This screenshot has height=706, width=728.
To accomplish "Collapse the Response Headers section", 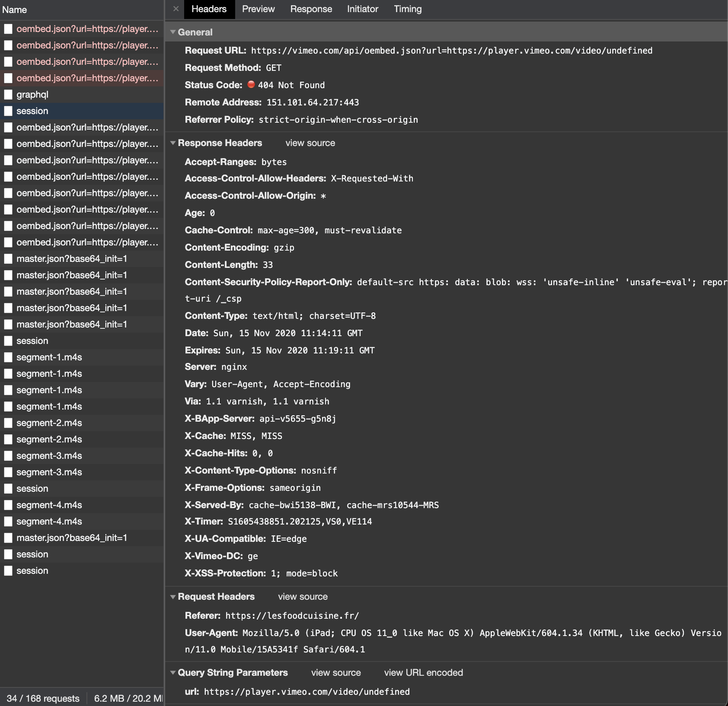I will (x=173, y=143).
